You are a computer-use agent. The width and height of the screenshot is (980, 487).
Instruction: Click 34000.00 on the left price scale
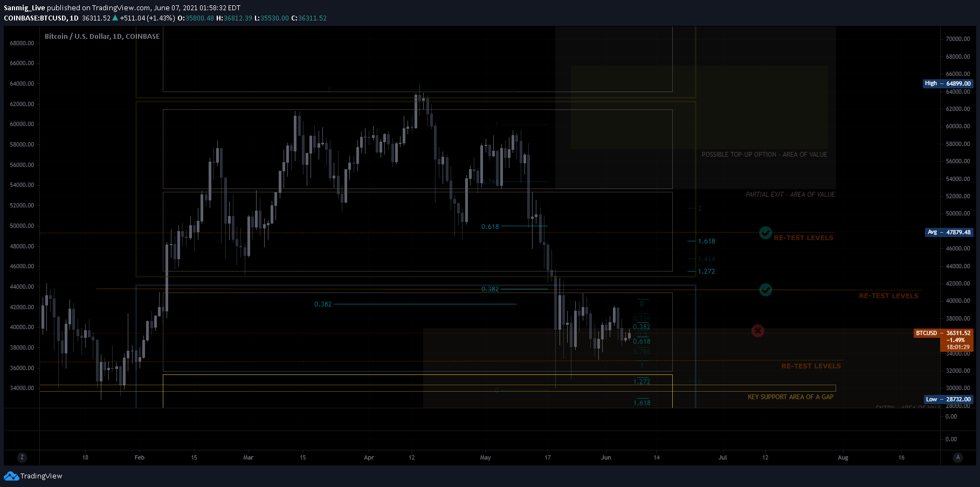click(22, 388)
